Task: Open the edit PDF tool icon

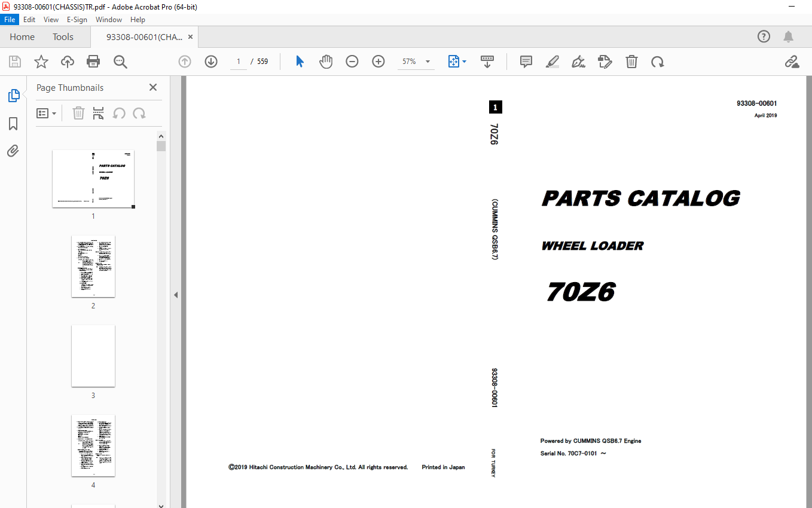Action: tap(605, 62)
